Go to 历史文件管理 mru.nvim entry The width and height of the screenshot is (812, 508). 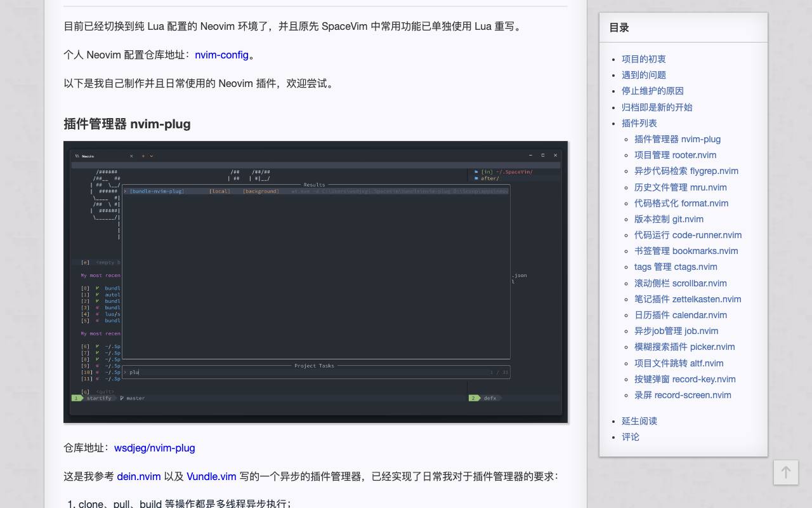(x=680, y=187)
